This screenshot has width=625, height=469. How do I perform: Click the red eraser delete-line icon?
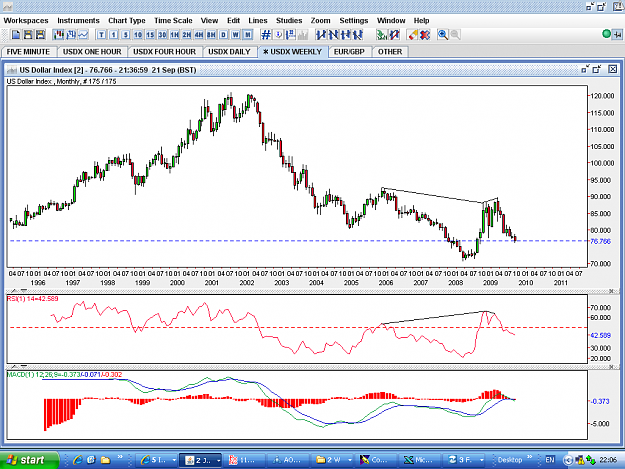(x=413, y=35)
